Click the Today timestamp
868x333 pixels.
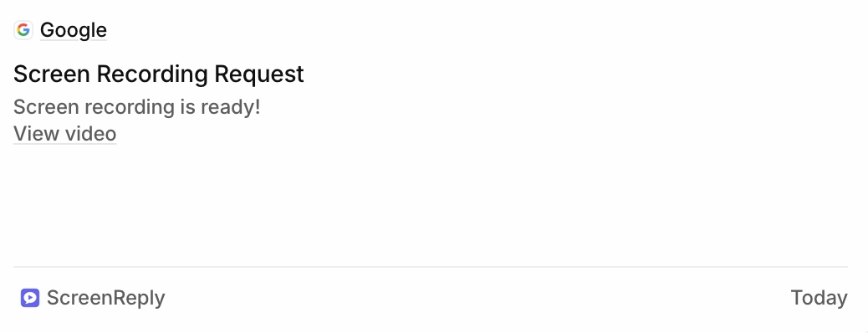tap(819, 298)
